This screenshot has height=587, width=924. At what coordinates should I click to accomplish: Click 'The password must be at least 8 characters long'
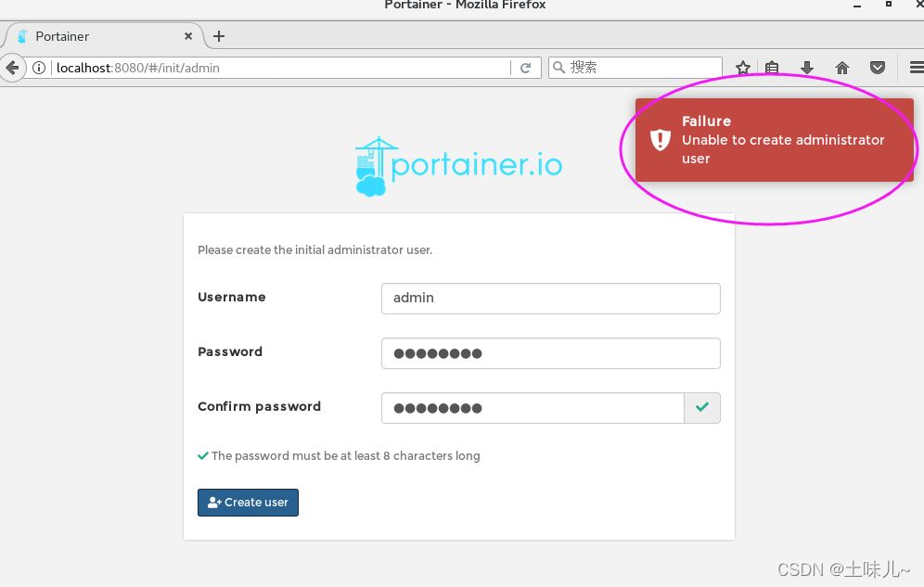pos(345,455)
